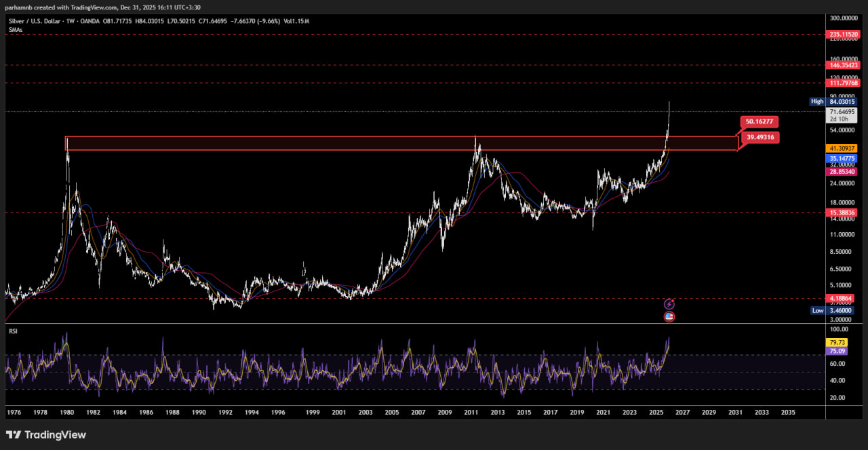The height and width of the screenshot is (450, 868).
Task: Select the SMAs indicator legend label
Action: click(16, 30)
